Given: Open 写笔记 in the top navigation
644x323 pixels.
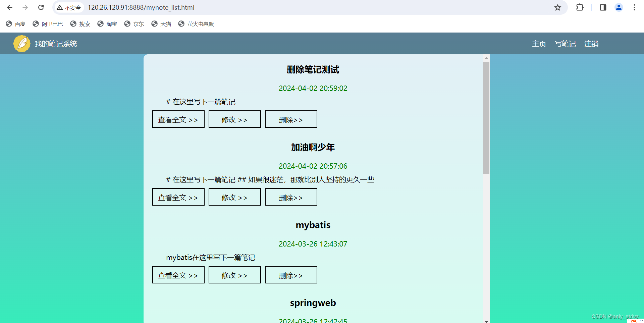Looking at the screenshot, I should pyautogui.click(x=565, y=44).
